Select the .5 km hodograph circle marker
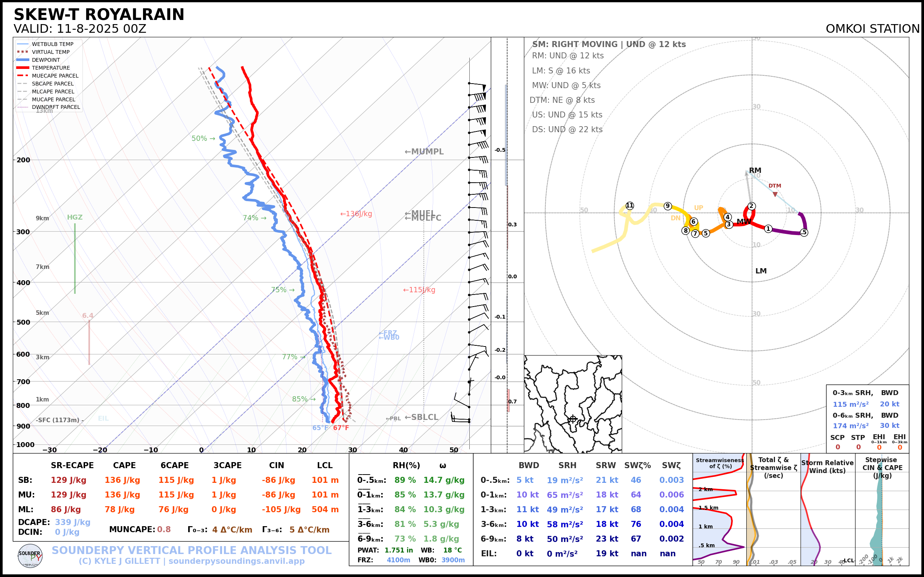 coord(804,232)
